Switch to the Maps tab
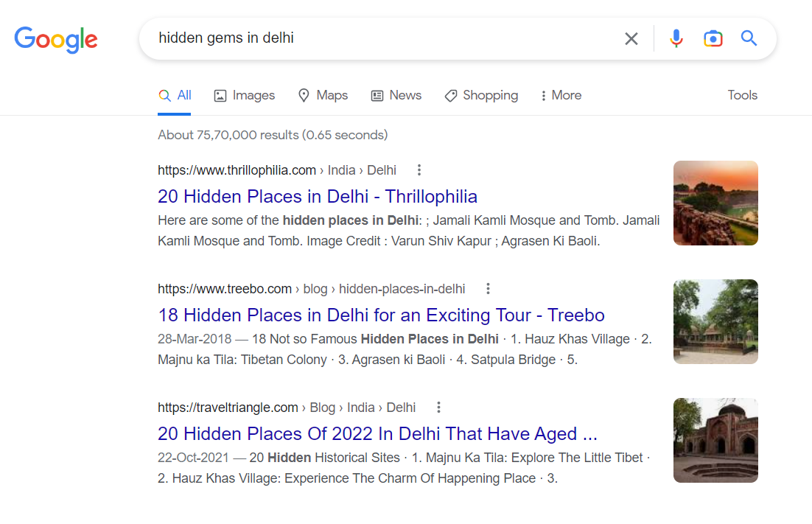The image size is (812, 524). [x=323, y=95]
